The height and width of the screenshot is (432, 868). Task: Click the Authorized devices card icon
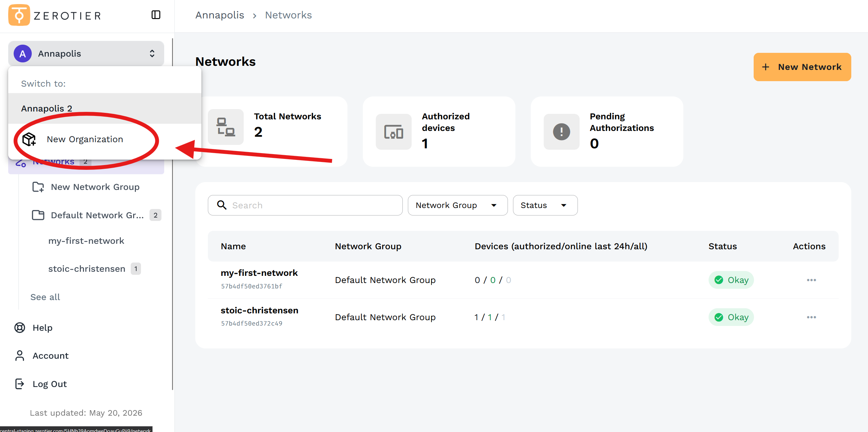click(x=394, y=132)
